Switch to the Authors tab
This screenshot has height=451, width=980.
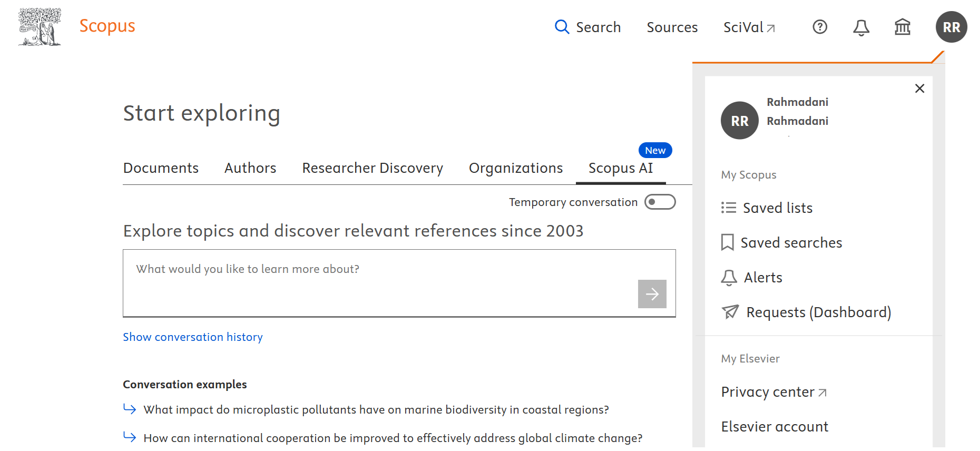[x=250, y=168]
